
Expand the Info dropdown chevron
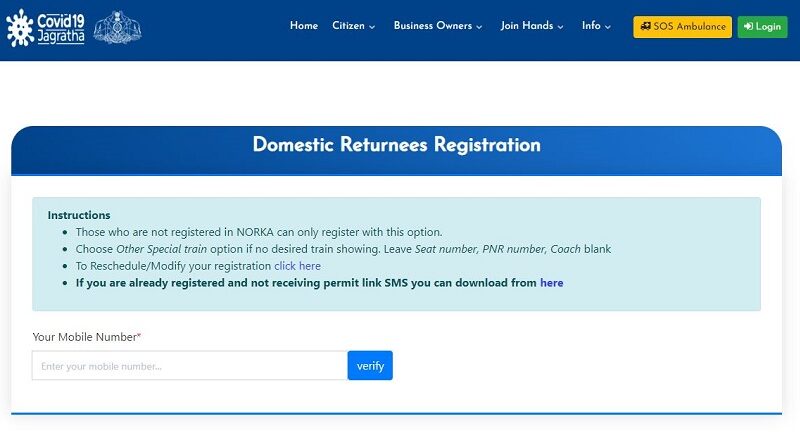(x=607, y=27)
